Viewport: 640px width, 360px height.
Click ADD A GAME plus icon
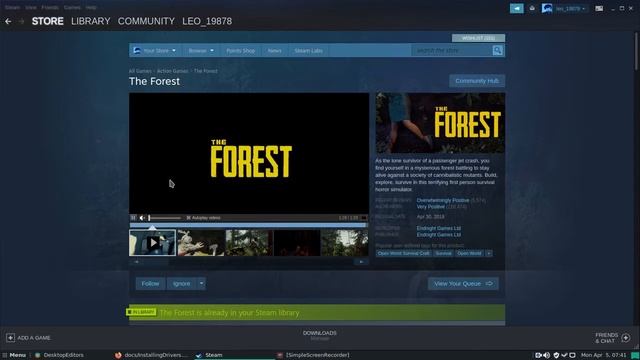(10, 338)
